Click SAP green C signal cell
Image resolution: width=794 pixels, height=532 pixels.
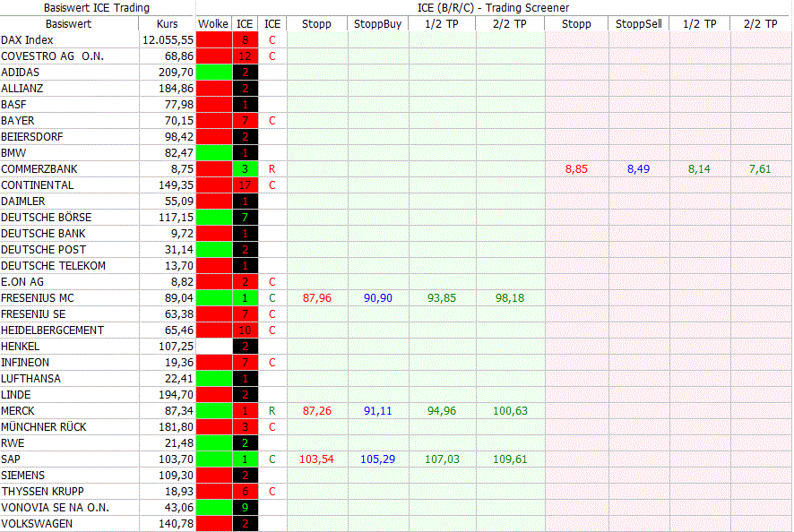coord(272,459)
